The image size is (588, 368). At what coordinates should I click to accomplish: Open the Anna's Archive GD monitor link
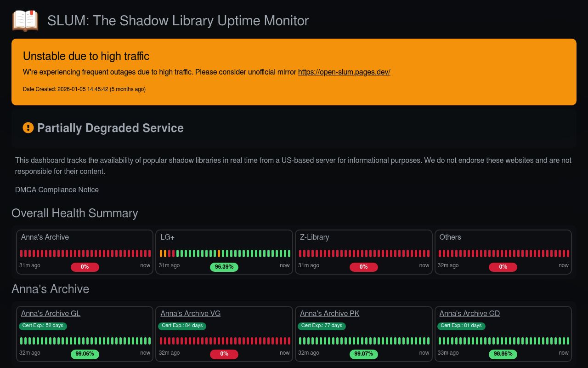tap(469, 313)
